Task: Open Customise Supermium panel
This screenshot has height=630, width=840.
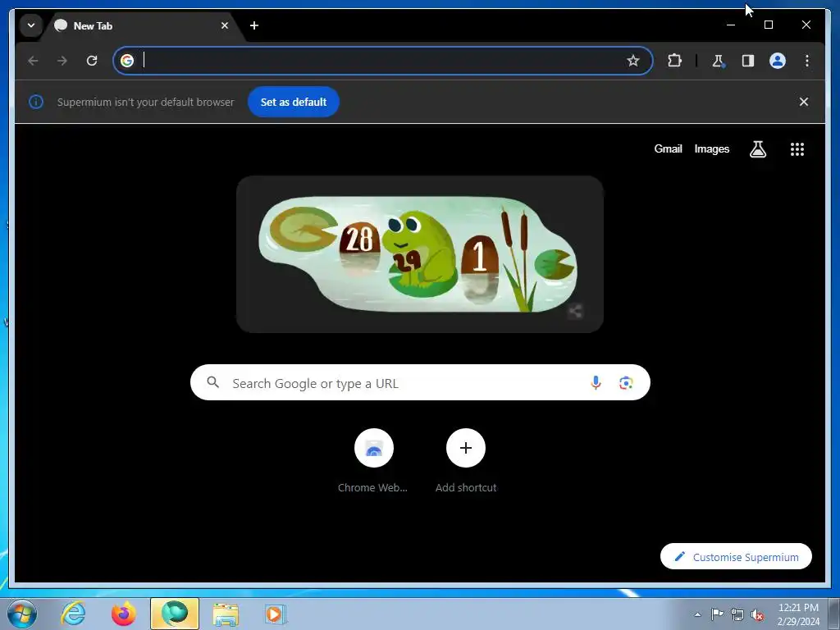Action: [x=736, y=557]
